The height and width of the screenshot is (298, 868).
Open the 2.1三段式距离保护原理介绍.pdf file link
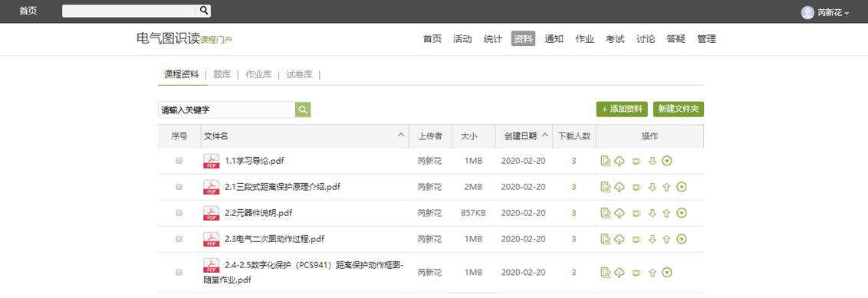click(x=282, y=187)
